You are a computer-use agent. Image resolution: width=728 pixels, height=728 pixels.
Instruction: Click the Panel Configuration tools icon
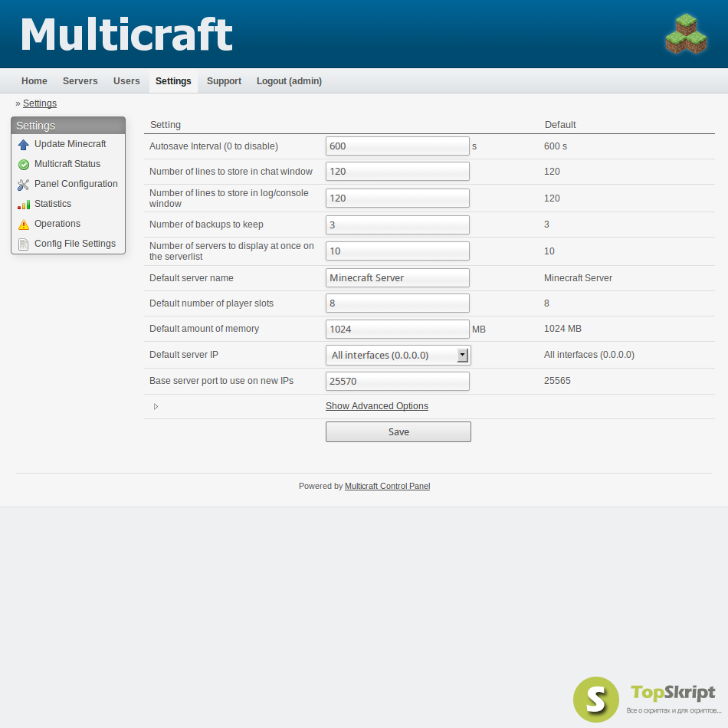point(23,185)
